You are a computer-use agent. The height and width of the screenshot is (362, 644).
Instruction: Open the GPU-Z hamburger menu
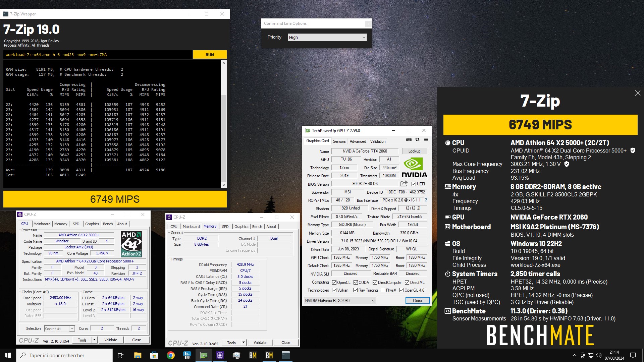click(x=426, y=139)
